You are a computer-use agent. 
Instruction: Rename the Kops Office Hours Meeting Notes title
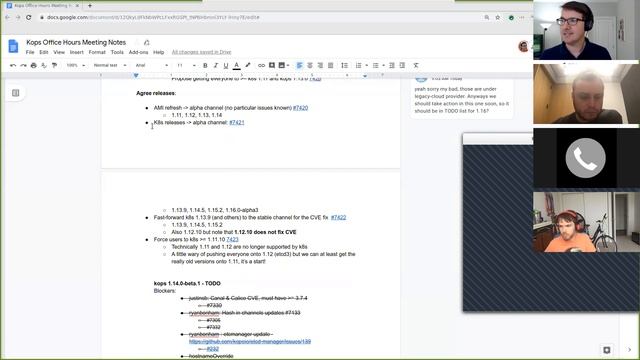coord(76,42)
